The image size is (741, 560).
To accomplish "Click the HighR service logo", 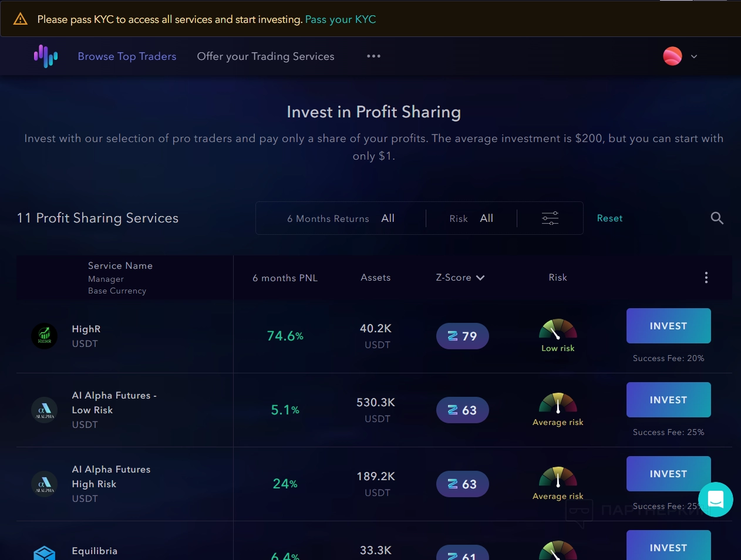I will (x=45, y=336).
